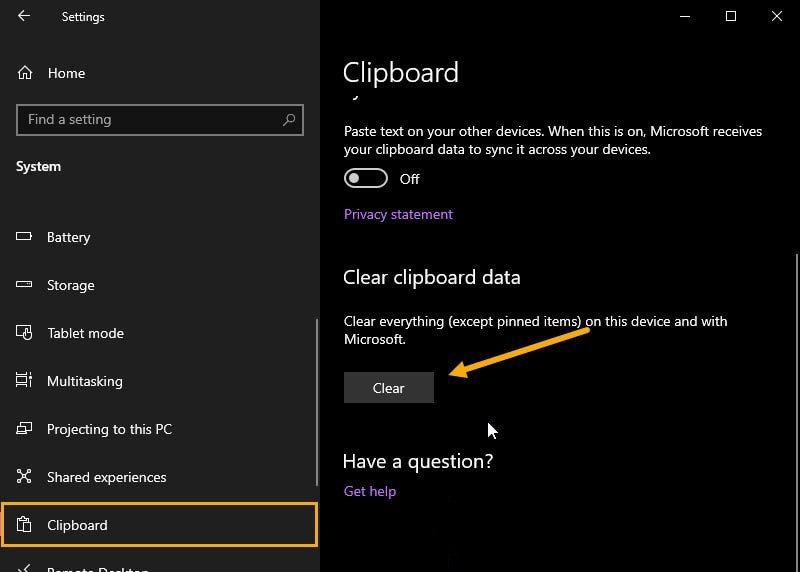Maximize the Settings window
Screen dimensions: 800x572
pyautogui.click(x=731, y=16)
